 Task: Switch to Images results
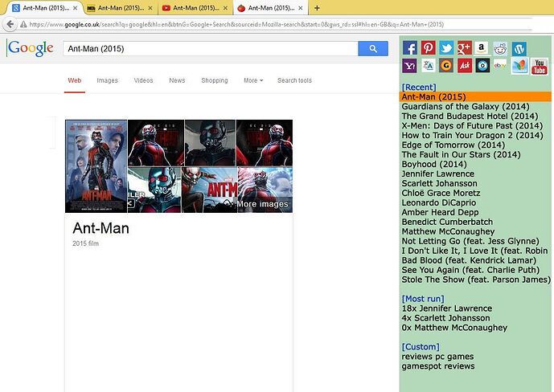coord(108,80)
